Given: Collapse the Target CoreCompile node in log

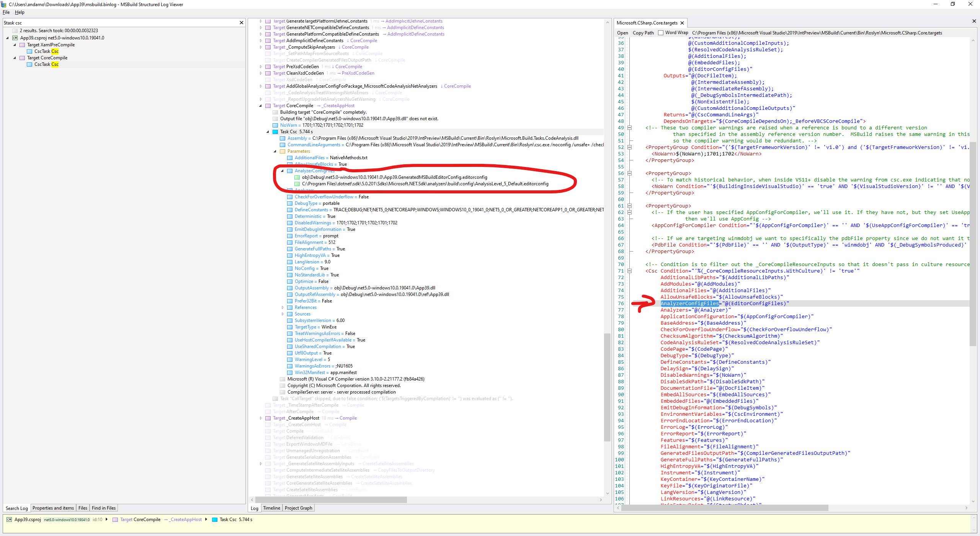Looking at the screenshot, I should 261,106.
